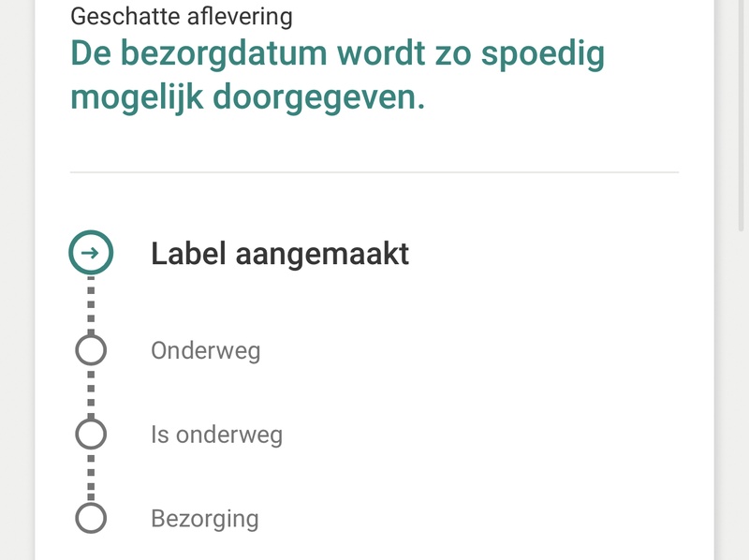This screenshot has width=749, height=560.
Task: Select the Onderweg step label
Action: pos(205,351)
